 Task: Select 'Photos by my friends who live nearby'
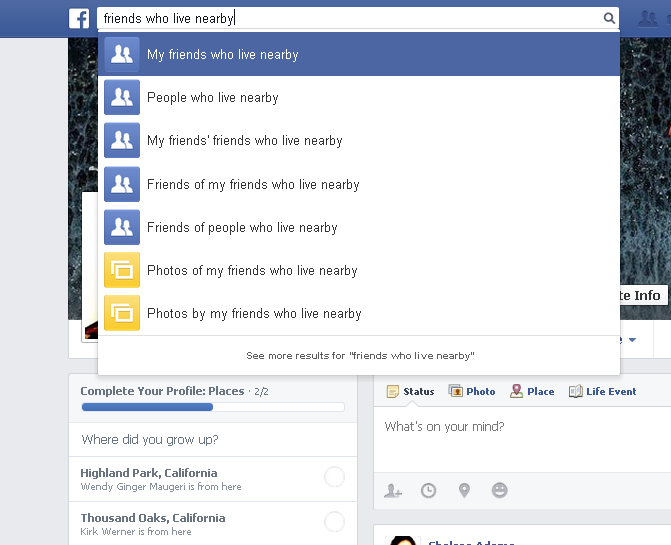click(x=359, y=313)
